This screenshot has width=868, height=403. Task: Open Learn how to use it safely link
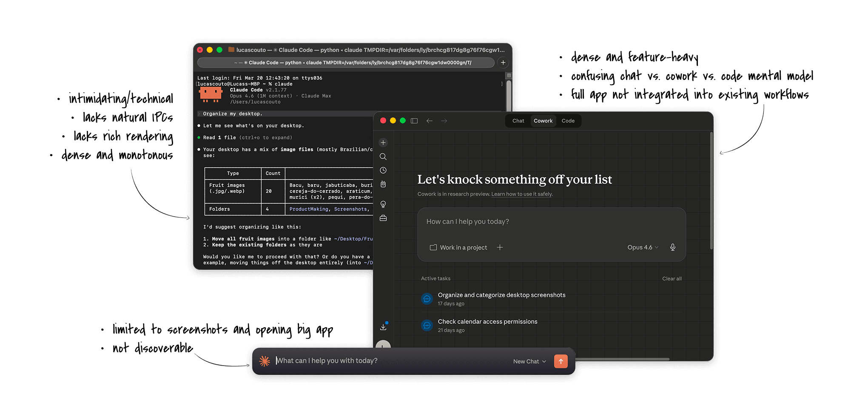click(522, 194)
